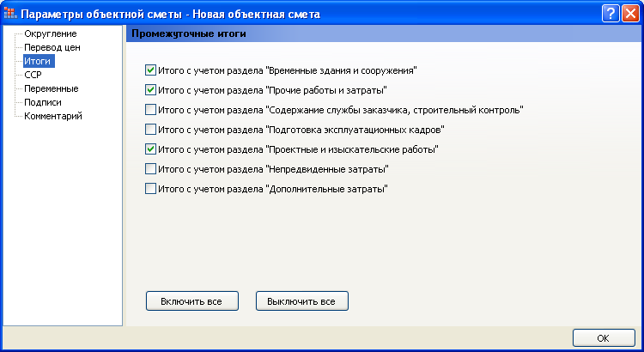Check "Содержание службы заказчика" total option
The image size is (644, 352).
coord(151,110)
